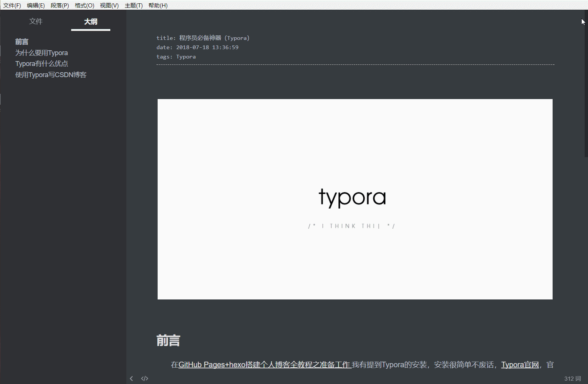The image size is (588, 384).
Task: Toggle source code mode icon
Action: (145, 378)
